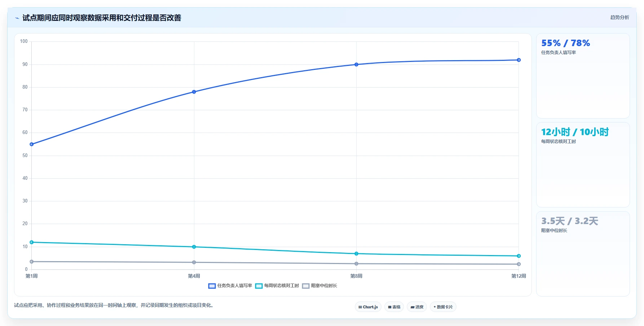644x326 pixels.
Task: Click the 阻塞中位时长 card caption
Action: 554,231
